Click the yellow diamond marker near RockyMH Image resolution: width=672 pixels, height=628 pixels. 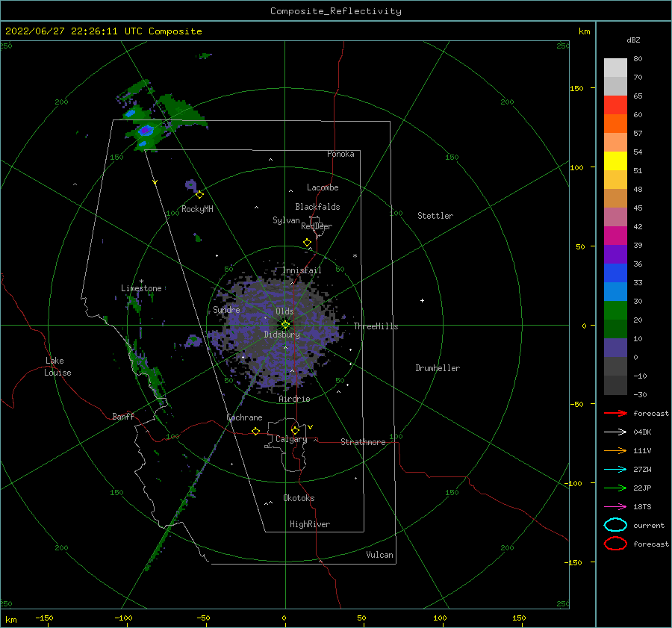click(199, 195)
